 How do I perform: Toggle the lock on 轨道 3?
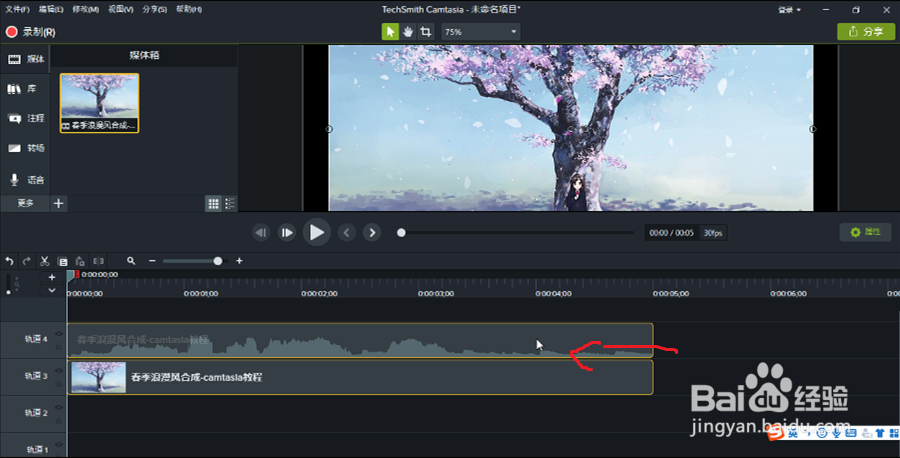coord(59,384)
